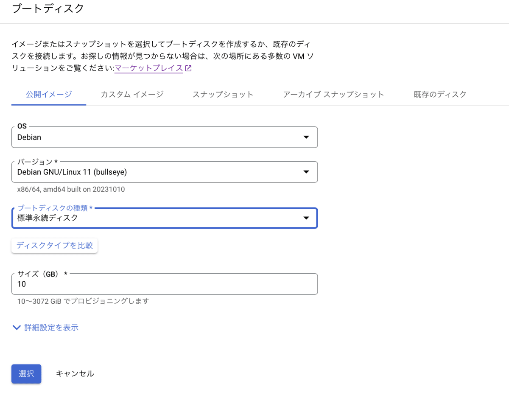509x420 pixels.
Task: Go to アーカイブ スナップショット tab
Action: pos(333,94)
